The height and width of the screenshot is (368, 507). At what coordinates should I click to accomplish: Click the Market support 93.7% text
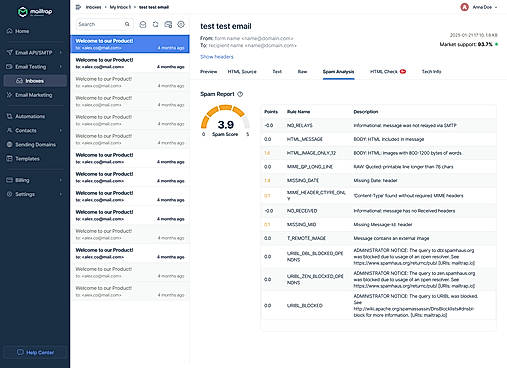466,44
